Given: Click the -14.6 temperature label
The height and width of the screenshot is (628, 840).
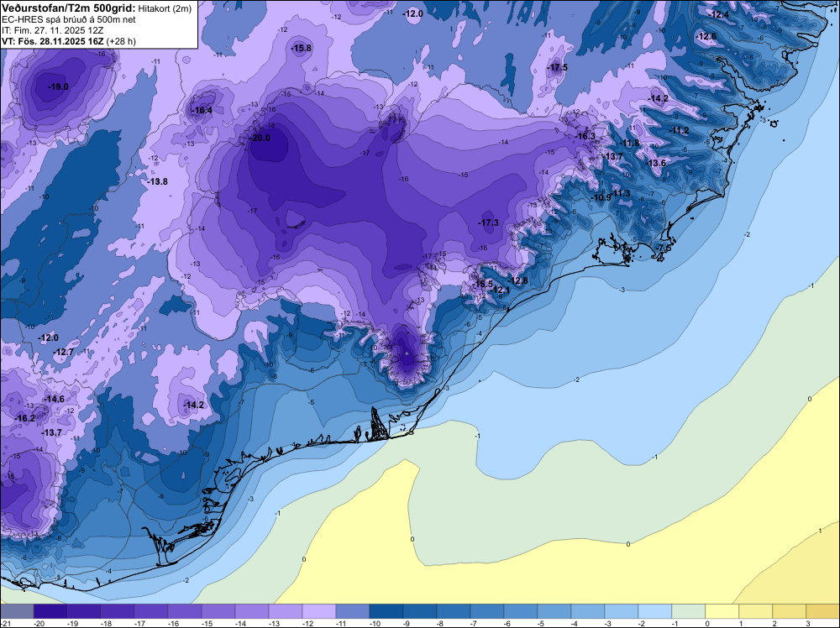Looking at the screenshot, I should click(54, 399).
